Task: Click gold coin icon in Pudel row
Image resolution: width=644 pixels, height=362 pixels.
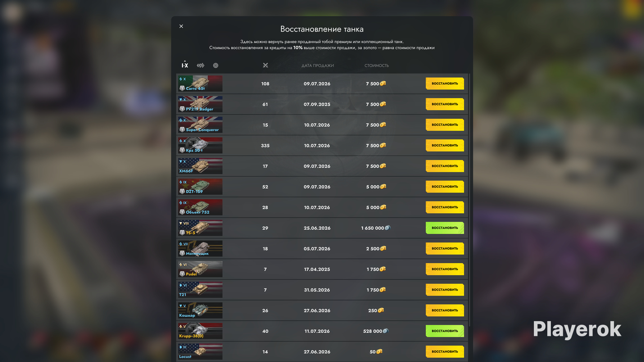Action: tap(382, 269)
